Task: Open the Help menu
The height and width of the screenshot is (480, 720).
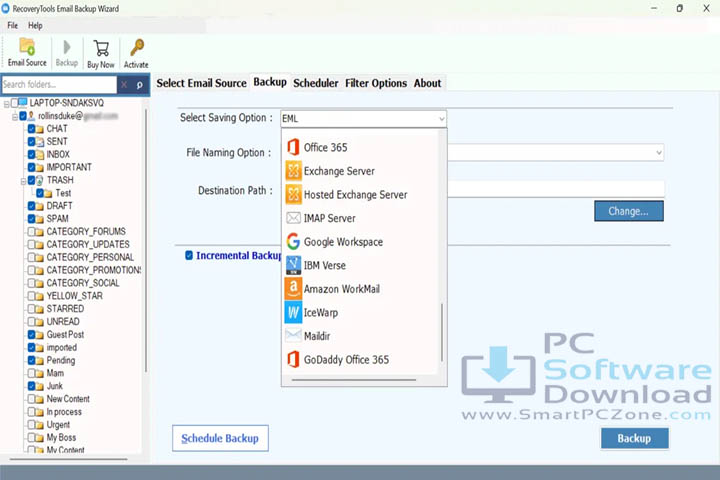Action: tap(35, 25)
